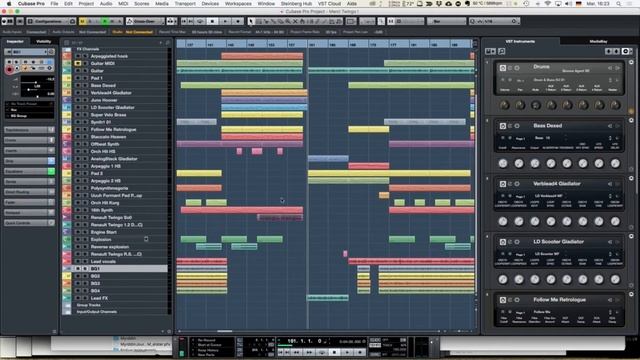Screen dimensions: 640x360
Task: Select the Lead vocals track
Action: coord(103,262)
